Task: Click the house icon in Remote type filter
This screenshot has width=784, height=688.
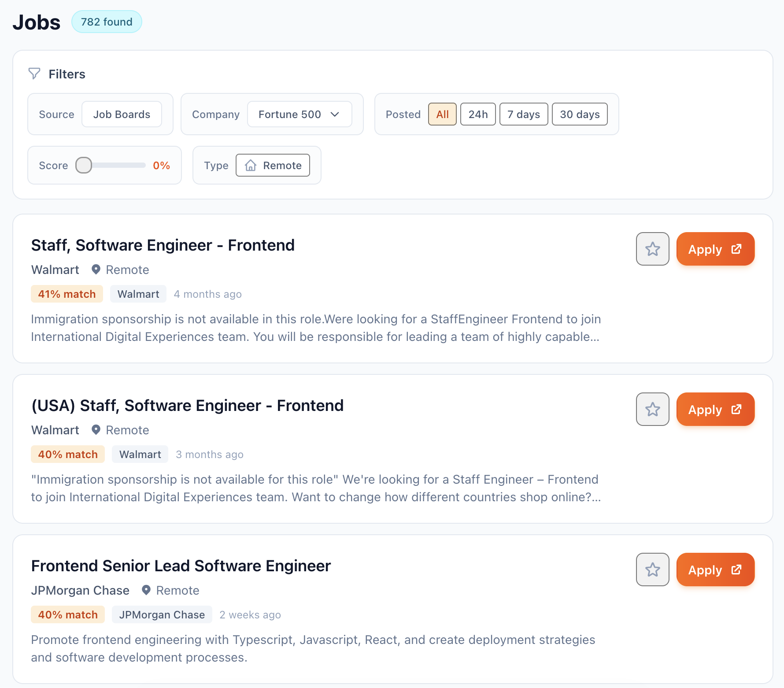Action: [251, 165]
